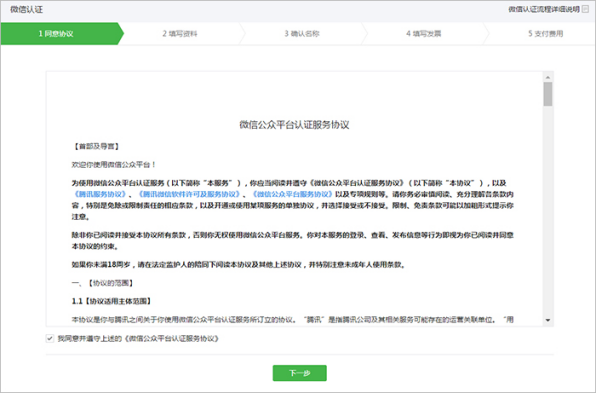Uncheck the 我同意并遵守上述的 agreement checkbox
Viewport: 596px width, 393px height.
[50, 338]
